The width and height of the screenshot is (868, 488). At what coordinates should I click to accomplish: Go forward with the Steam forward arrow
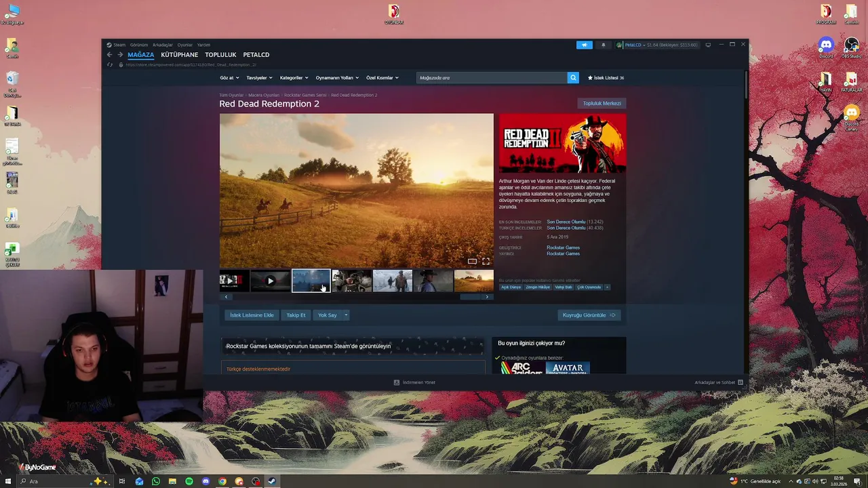(121, 55)
